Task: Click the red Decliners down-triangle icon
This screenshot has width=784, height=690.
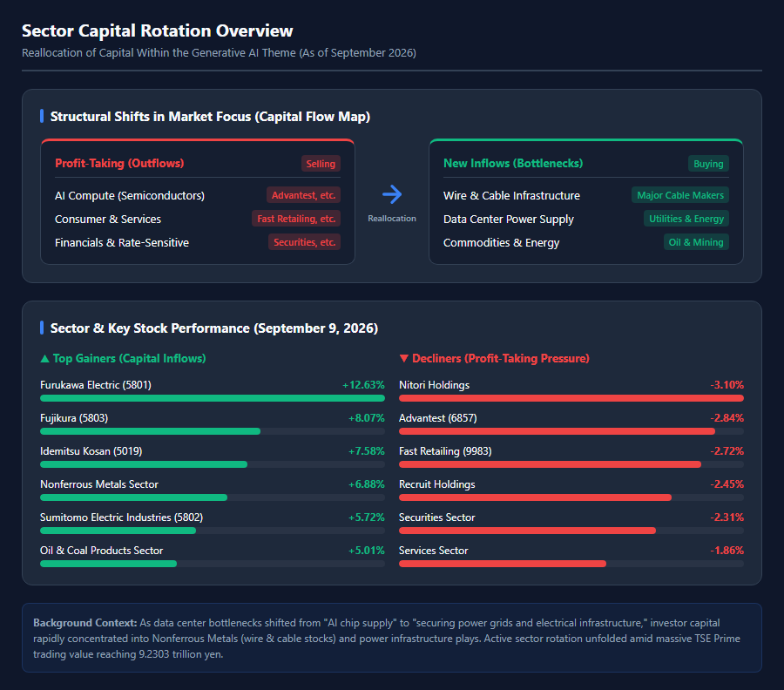Action: click(x=404, y=358)
